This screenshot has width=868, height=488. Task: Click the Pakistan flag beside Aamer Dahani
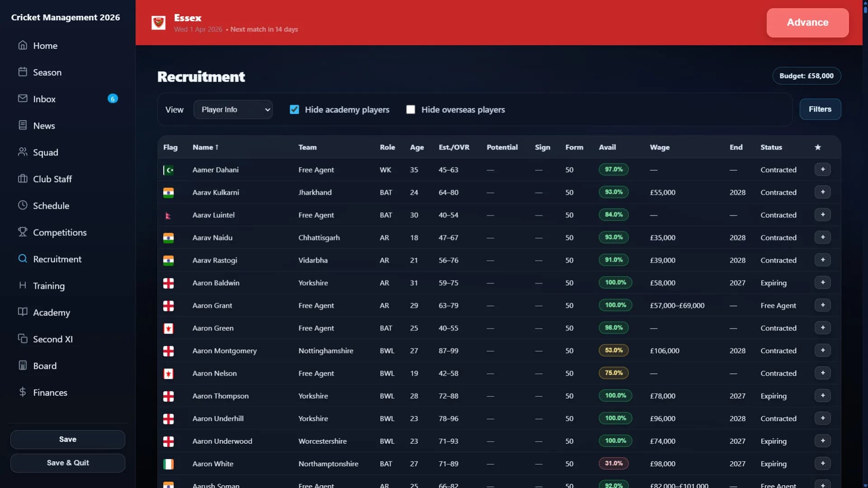tap(168, 170)
